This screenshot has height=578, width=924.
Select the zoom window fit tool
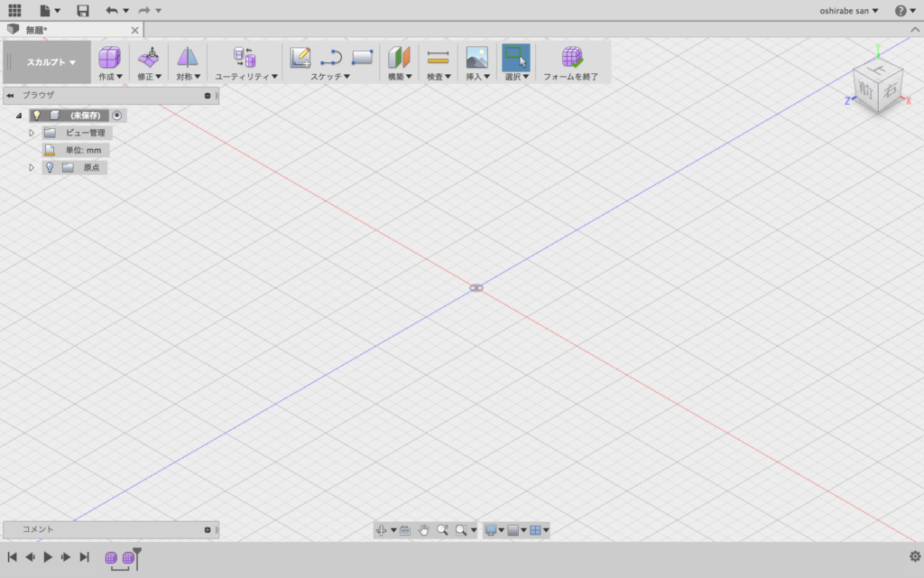(461, 530)
